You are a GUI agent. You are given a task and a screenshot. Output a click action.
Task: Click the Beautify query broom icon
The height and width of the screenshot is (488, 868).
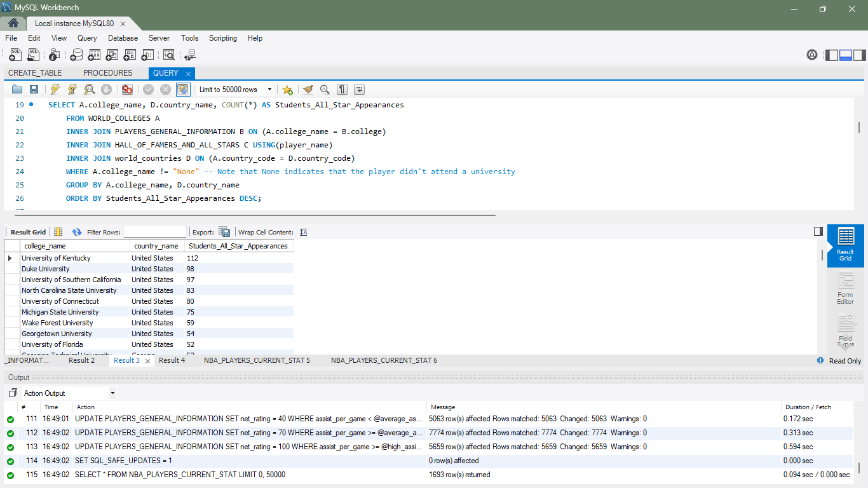click(x=308, y=90)
